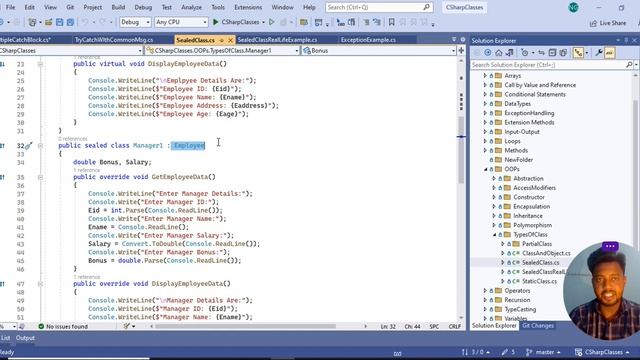640x360 pixels.
Task: Switch to ExceptionExample.cs tab
Action: pos(368,40)
